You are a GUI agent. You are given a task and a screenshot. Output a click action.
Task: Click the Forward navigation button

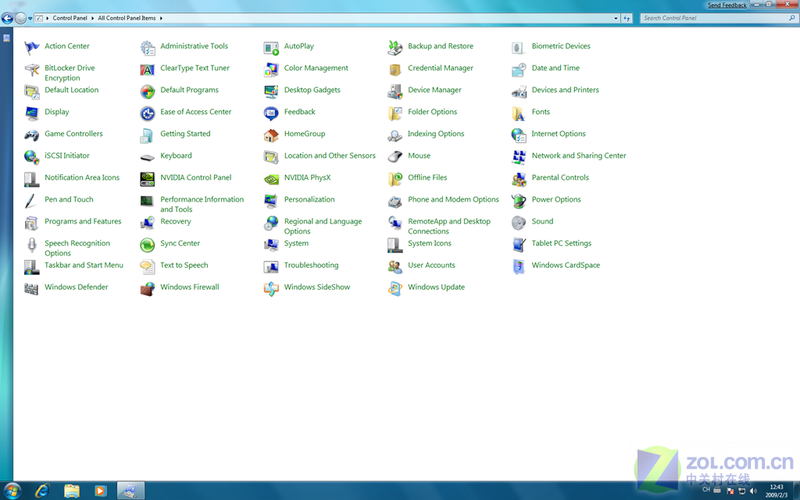coord(20,18)
